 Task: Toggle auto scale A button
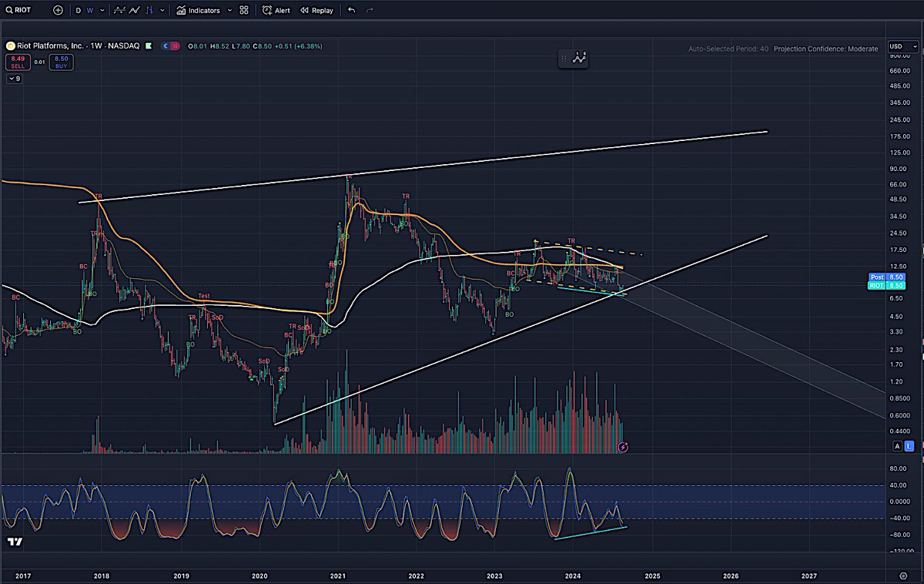point(897,446)
